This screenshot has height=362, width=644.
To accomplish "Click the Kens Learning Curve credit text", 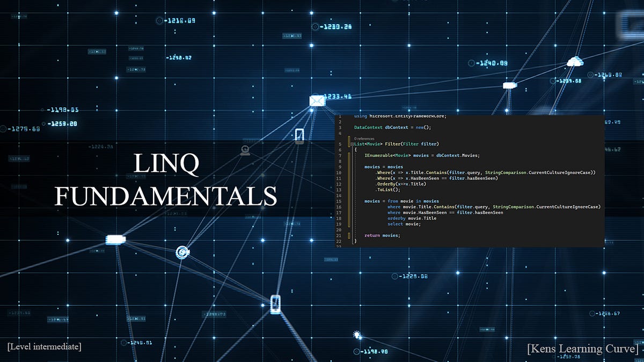I will point(581,348).
